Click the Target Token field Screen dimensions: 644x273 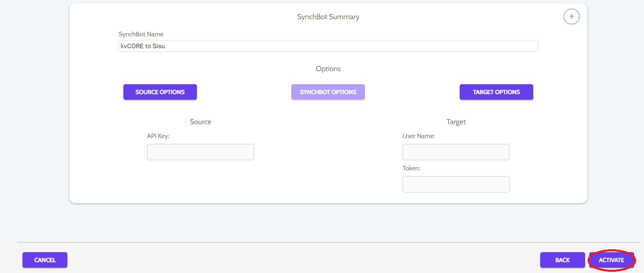coord(456,184)
